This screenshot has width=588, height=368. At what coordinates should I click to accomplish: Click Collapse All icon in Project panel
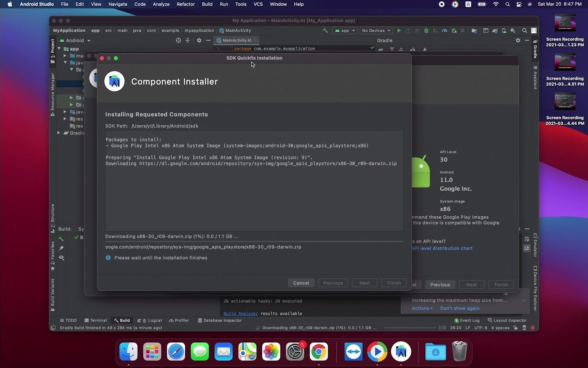(x=187, y=40)
